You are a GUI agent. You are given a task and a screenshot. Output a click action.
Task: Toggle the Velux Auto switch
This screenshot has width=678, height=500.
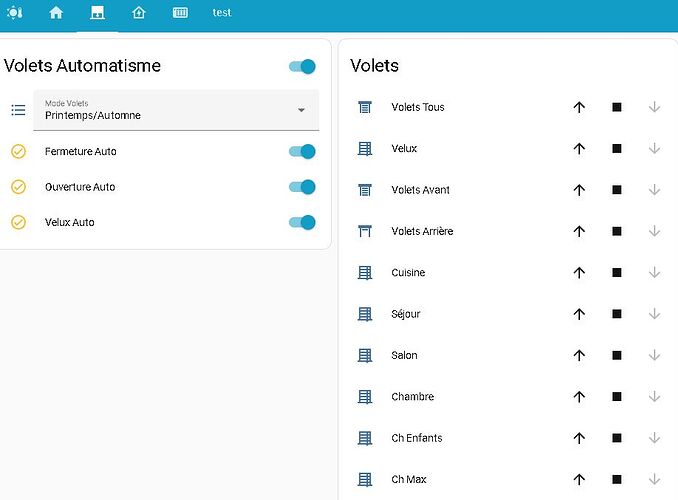302,222
